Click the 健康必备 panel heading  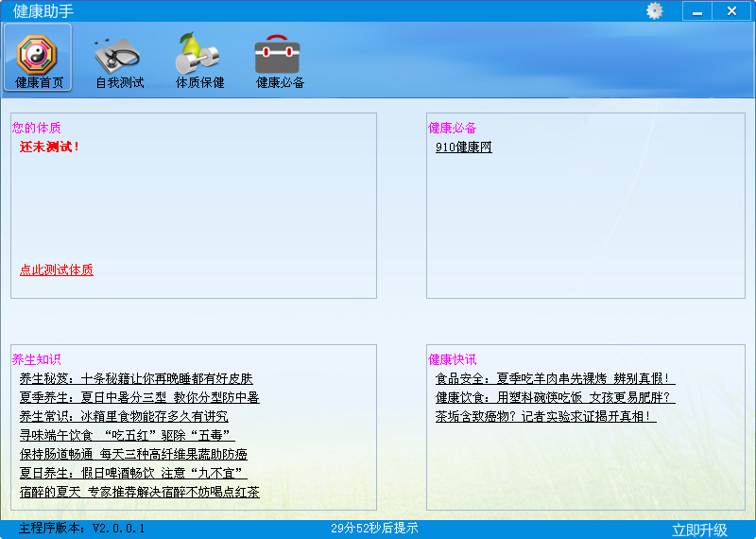point(453,128)
